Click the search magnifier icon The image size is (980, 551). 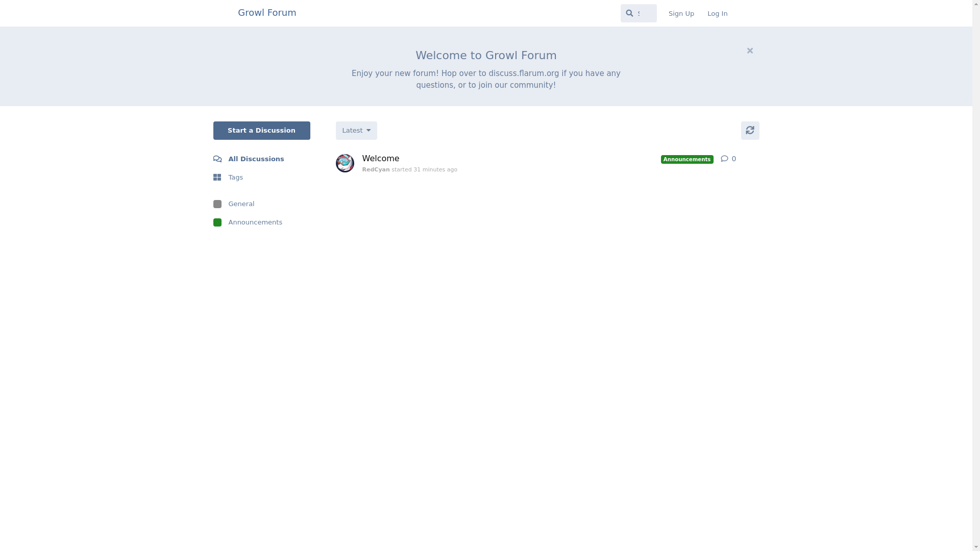point(629,13)
